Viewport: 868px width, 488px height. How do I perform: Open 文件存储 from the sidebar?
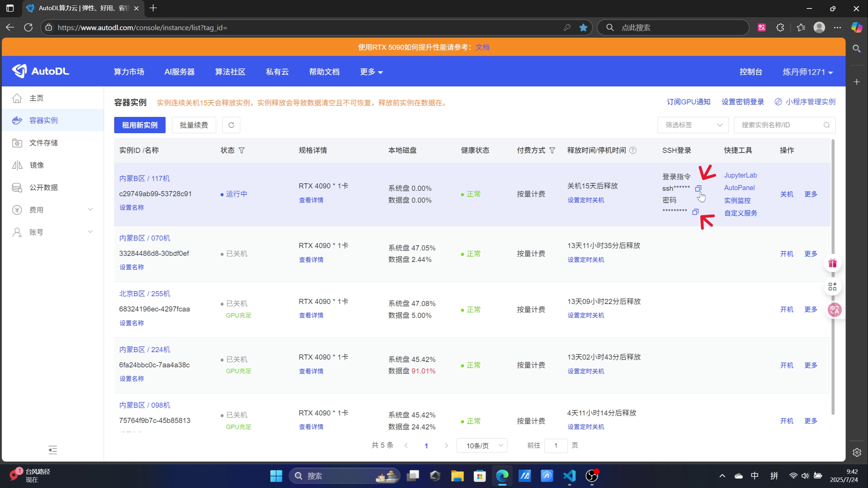44,143
